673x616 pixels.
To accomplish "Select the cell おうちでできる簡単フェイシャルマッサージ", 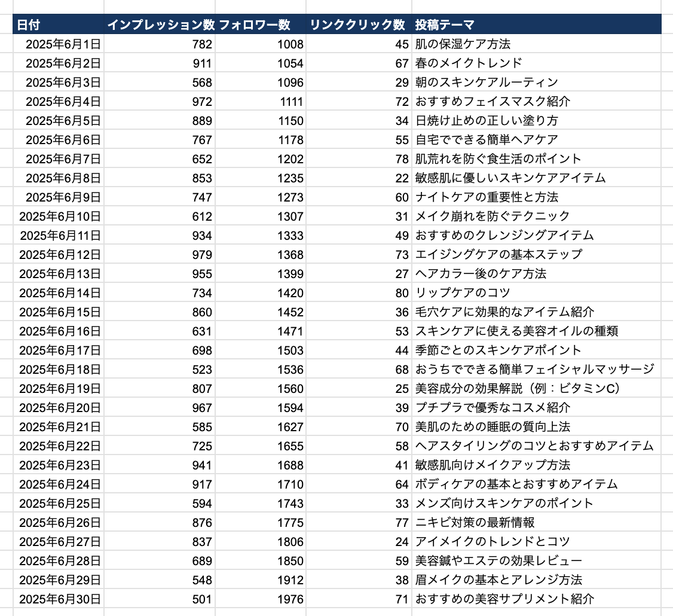I will [x=537, y=369].
